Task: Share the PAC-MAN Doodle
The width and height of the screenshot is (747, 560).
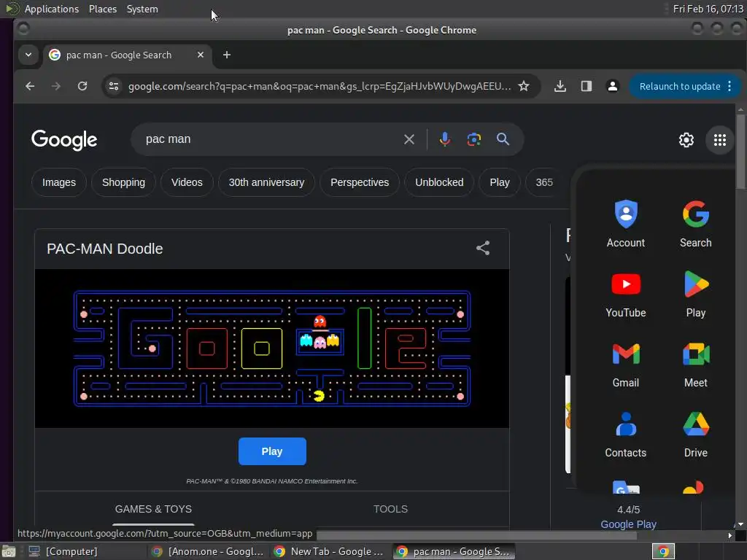Action: click(x=483, y=248)
